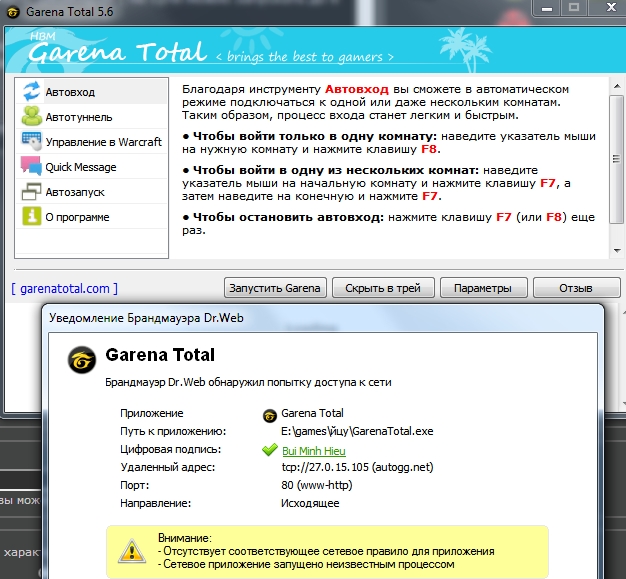Click scrollbar down arrow in description panel
Screen dimensions: 626x579
pyautogui.click(x=616, y=251)
